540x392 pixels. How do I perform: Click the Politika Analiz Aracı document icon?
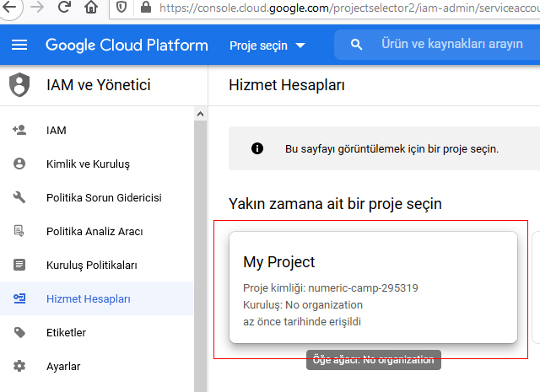pos(19,231)
